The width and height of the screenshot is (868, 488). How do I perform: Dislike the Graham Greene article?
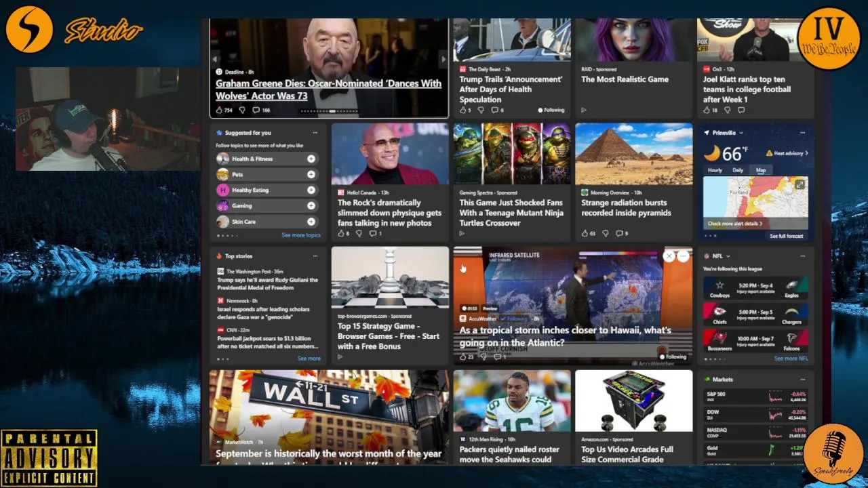[x=241, y=110]
